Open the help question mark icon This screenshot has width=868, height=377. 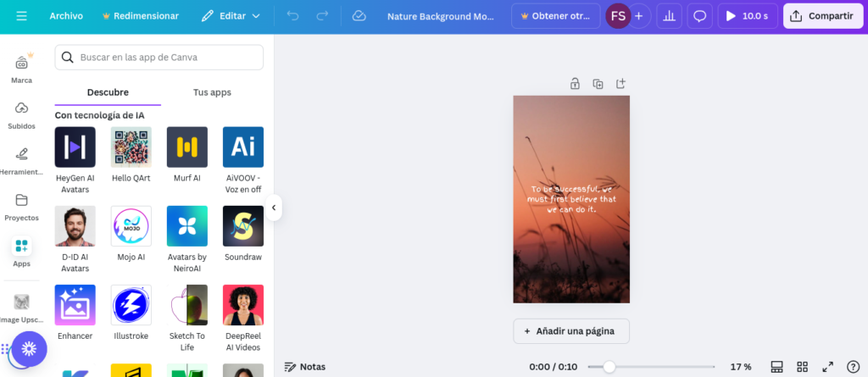853,367
